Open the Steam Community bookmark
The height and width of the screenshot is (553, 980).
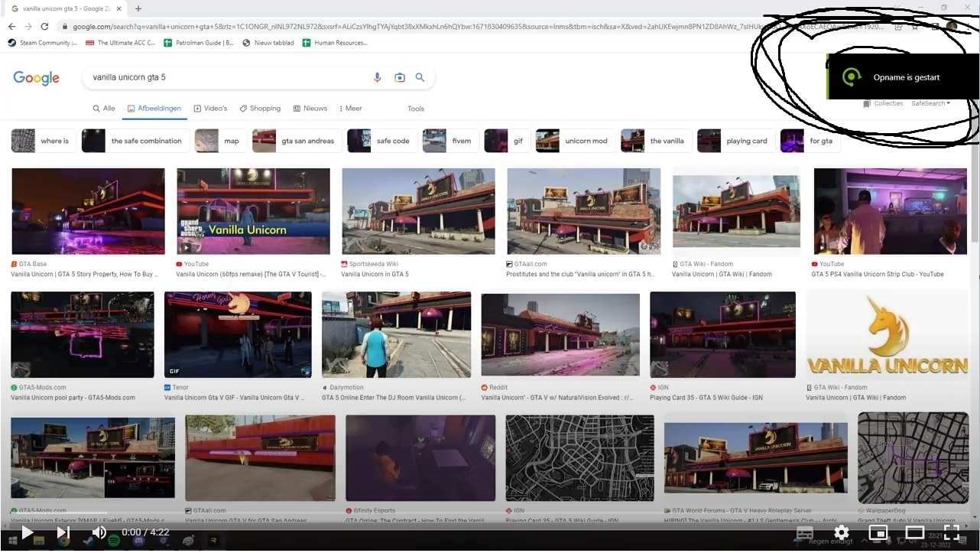(42, 43)
